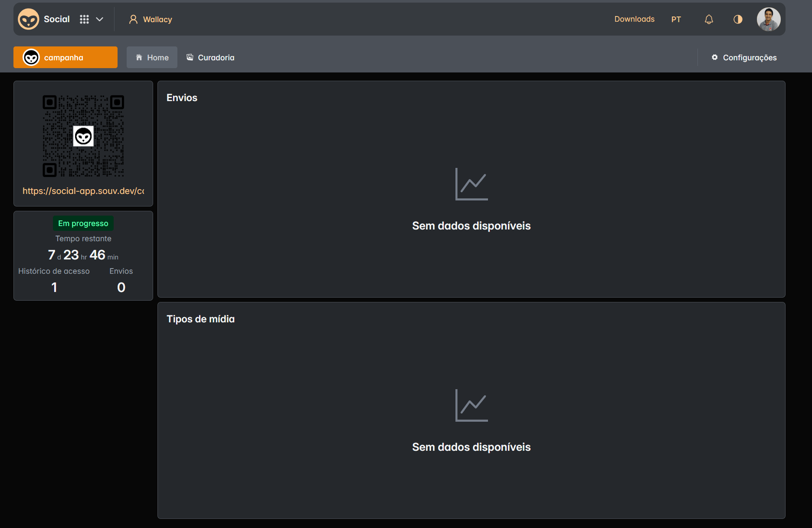812x528 pixels.
Task: Click the Em progresso status badge
Action: [83, 223]
